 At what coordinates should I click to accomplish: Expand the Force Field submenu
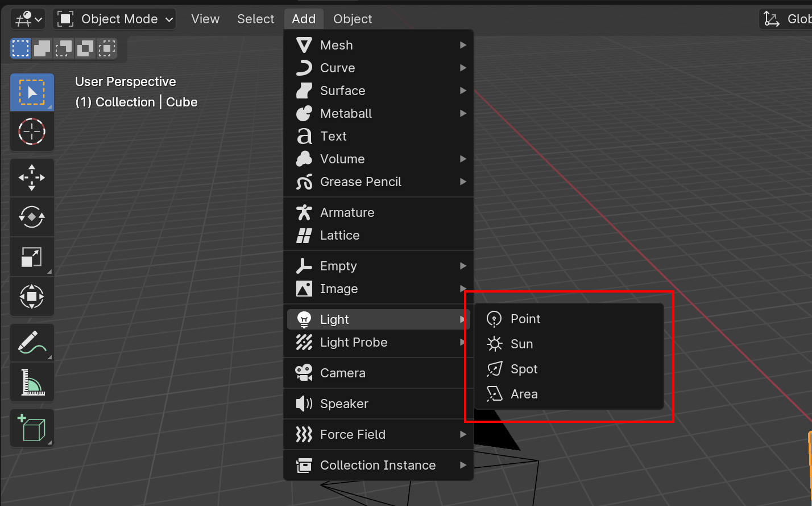(x=380, y=434)
